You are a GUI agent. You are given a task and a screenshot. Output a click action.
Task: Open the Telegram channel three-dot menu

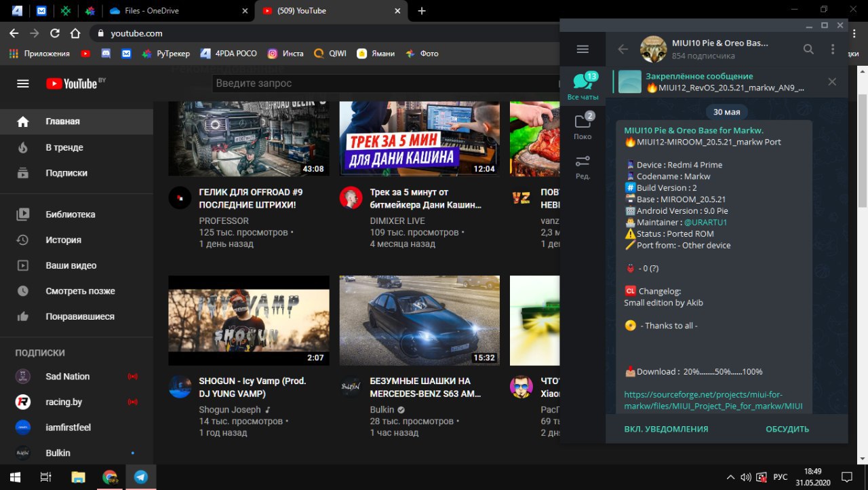[833, 49]
